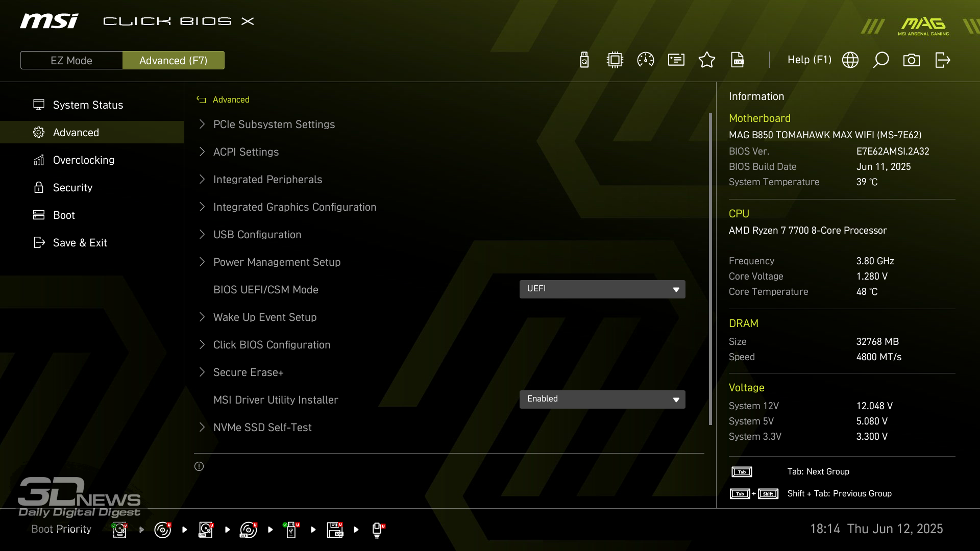
Task: Open the LOG file icon
Action: tap(738, 60)
